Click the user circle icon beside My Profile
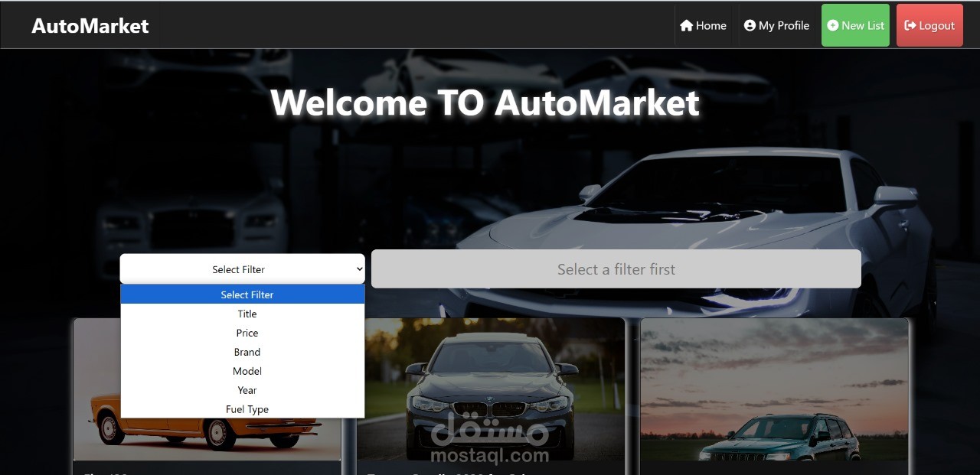Image resolution: width=980 pixels, height=475 pixels. (750, 25)
